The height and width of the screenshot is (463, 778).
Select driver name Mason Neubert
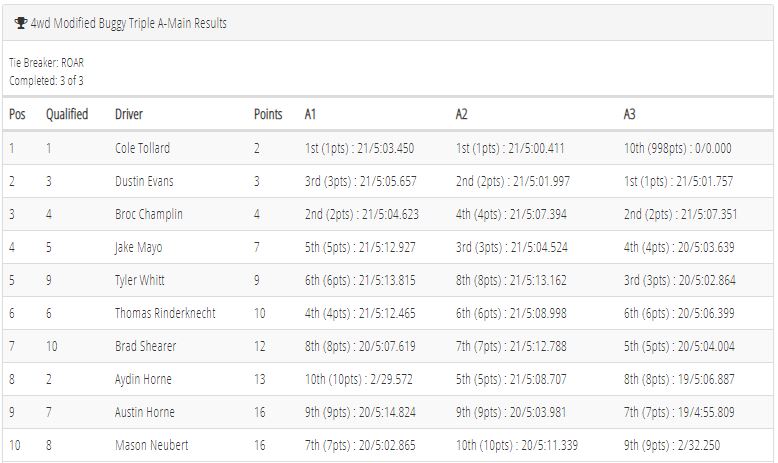click(152, 445)
